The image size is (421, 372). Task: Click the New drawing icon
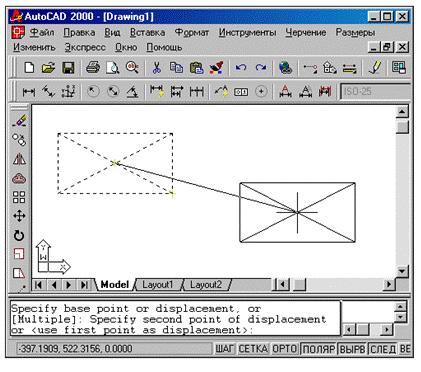tap(29, 68)
